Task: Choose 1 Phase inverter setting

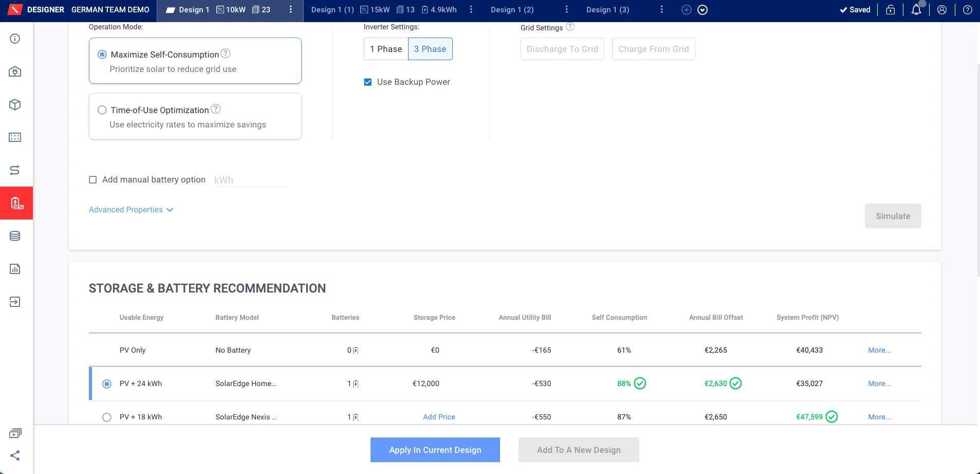Action: click(x=386, y=49)
